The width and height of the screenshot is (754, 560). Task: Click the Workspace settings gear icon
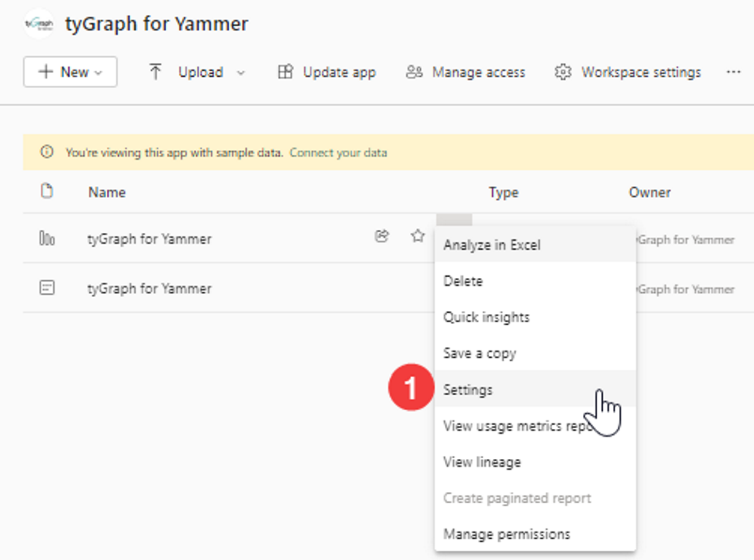563,72
